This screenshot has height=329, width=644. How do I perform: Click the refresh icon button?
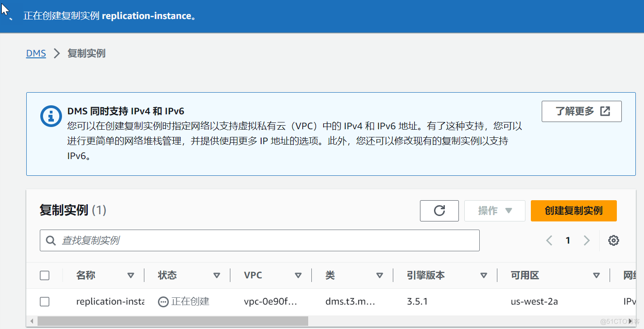pyautogui.click(x=439, y=211)
